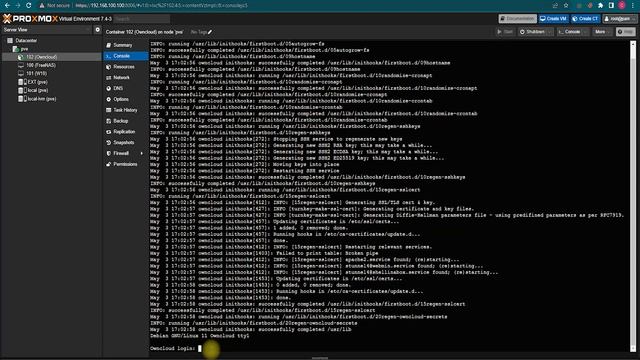This screenshot has height=360, width=640.
Task: Select the local (pve) storage
Action: [x=38, y=90]
